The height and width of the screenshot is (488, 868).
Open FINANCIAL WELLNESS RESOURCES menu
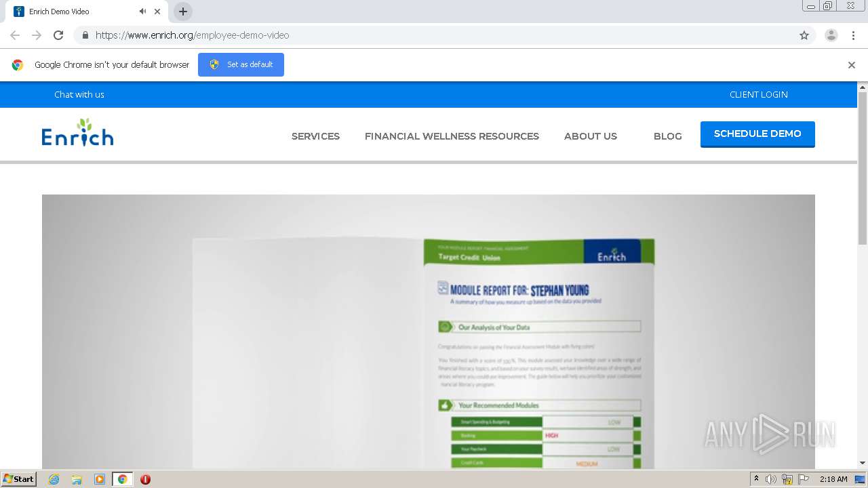click(452, 136)
